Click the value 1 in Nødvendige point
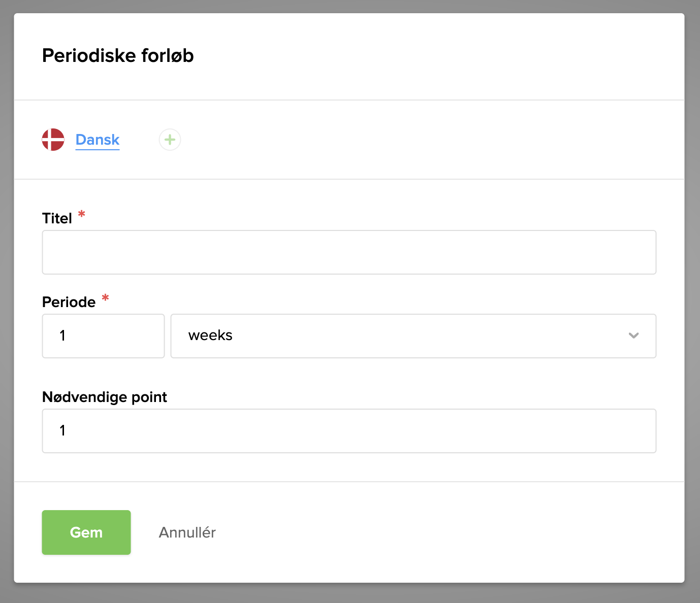The height and width of the screenshot is (603, 700). click(x=62, y=431)
